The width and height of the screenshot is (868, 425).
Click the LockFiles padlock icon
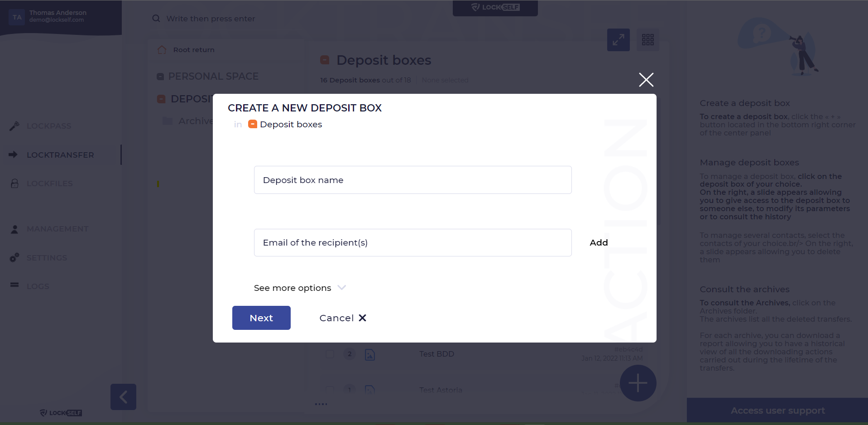pyautogui.click(x=14, y=184)
